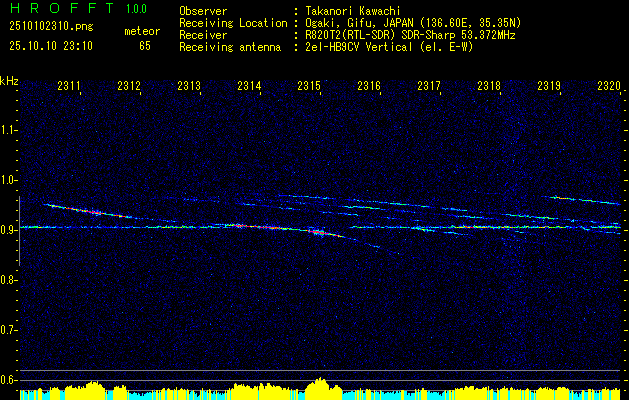The height and width of the screenshot is (400, 629).
Task: Click the 1.1 frequency axis label
Action: [8, 130]
